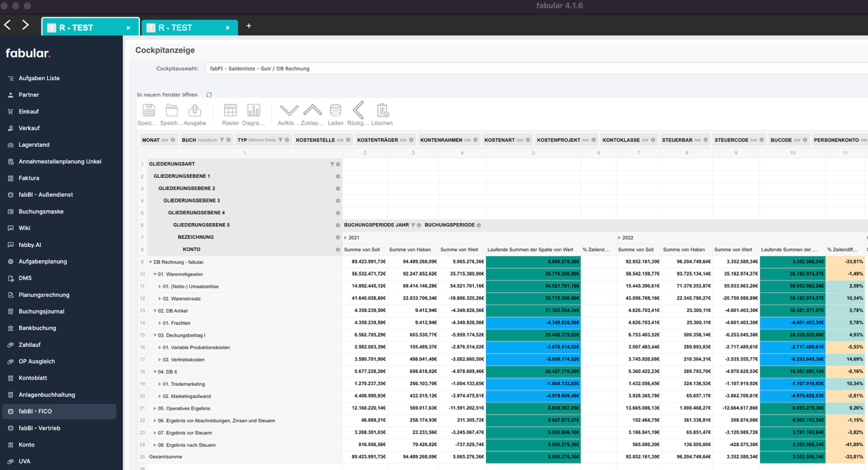Collapse the 01. Warenrohgewinn row
868x470 pixels.
point(155,274)
